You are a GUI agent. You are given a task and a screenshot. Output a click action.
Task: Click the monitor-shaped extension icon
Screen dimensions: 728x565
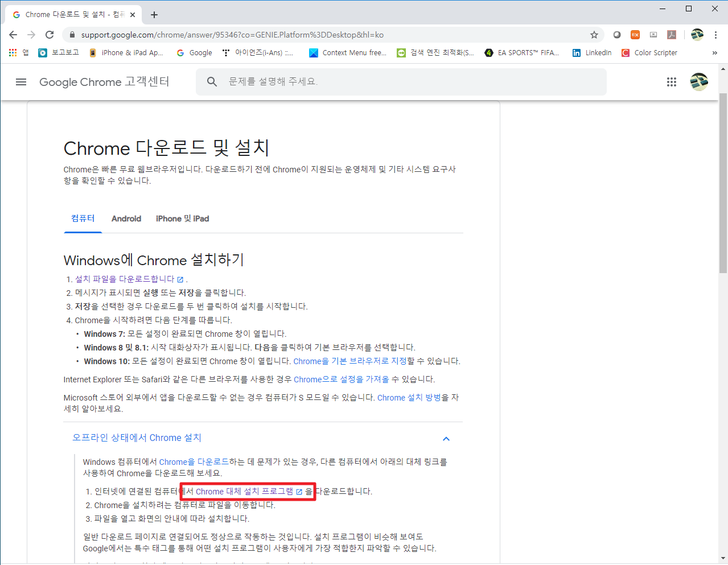(x=653, y=35)
